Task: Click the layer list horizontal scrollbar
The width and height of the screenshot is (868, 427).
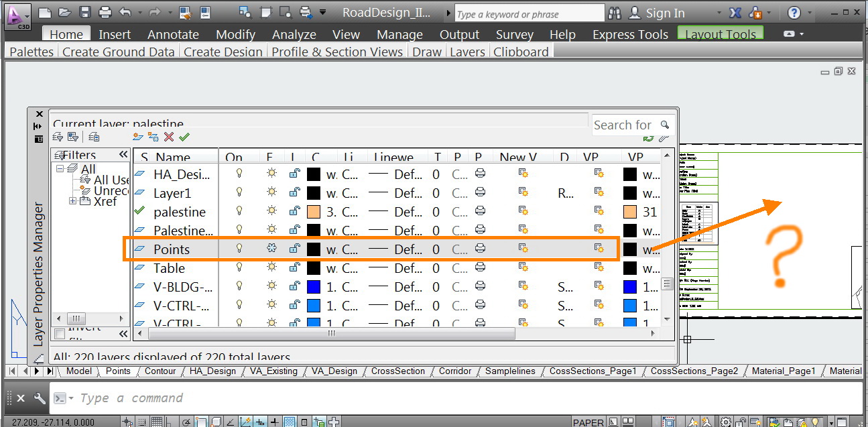Action: click(x=331, y=333)
